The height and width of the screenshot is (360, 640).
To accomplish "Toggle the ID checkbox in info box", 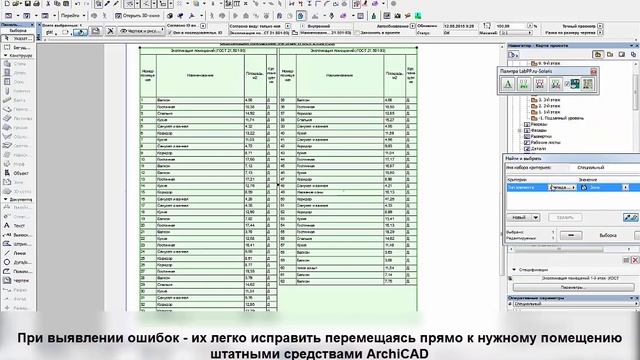I will pyautogui.click(x=170, y=33).
